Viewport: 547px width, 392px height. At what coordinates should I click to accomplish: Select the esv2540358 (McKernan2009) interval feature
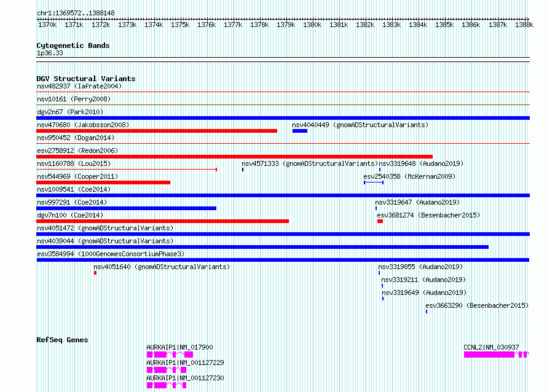tap(374, 182)
